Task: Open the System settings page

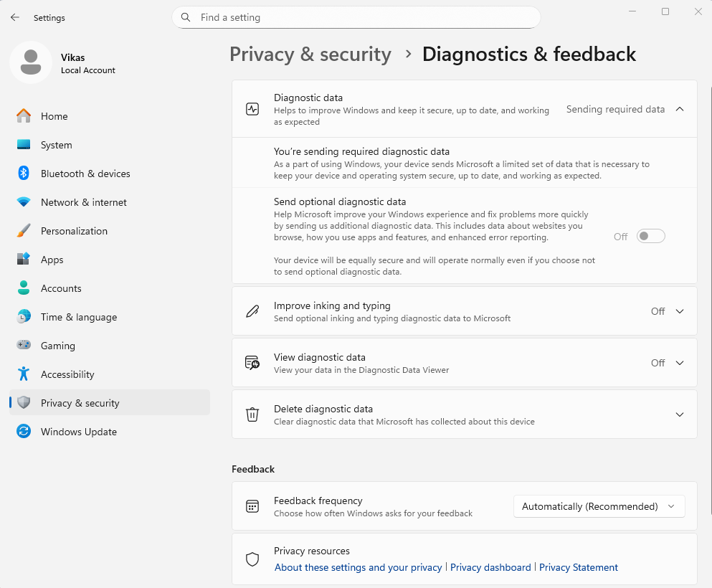Action: point(56,145)
